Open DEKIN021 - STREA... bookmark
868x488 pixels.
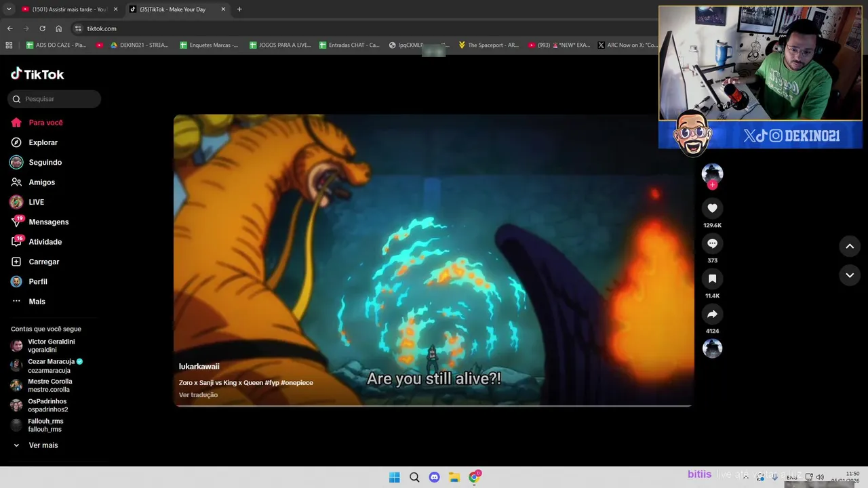[139, 45]
